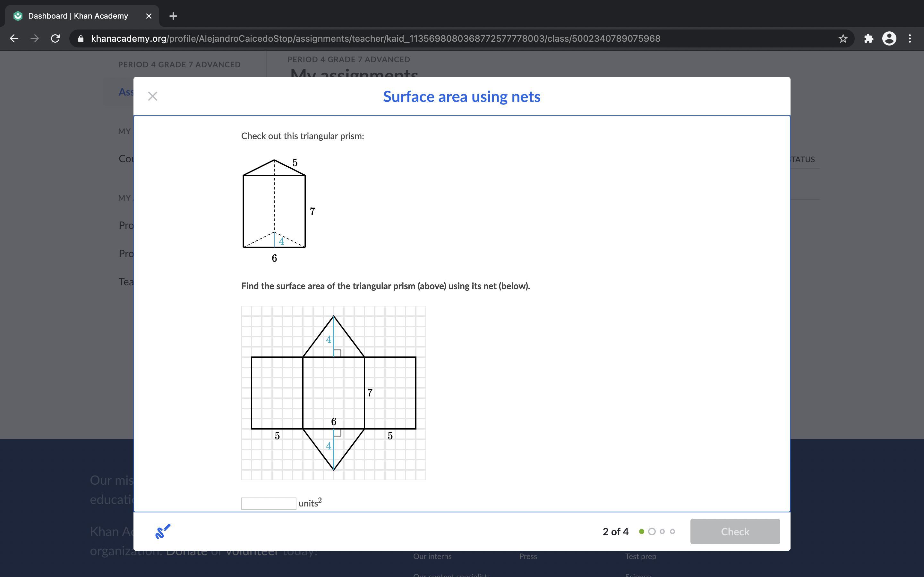
Task: Select the Dashboard | Khan Academy tab
Action: (78, 16)
